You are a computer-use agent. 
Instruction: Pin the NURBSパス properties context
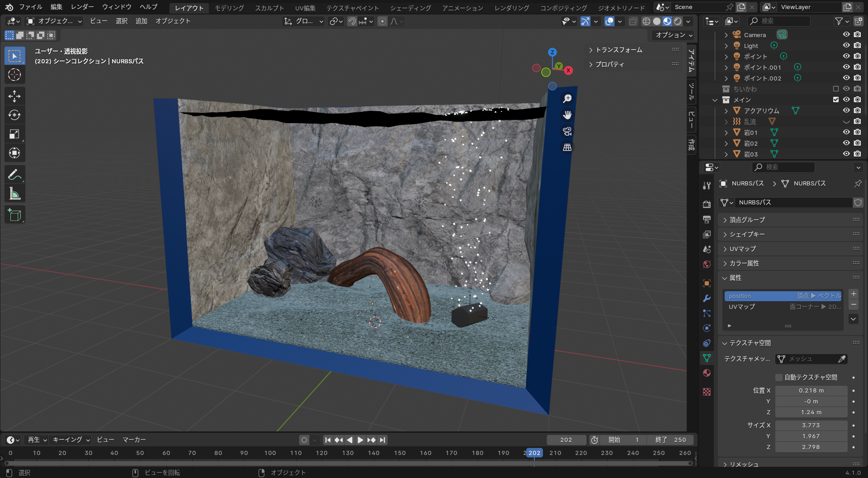click(858, 184)
